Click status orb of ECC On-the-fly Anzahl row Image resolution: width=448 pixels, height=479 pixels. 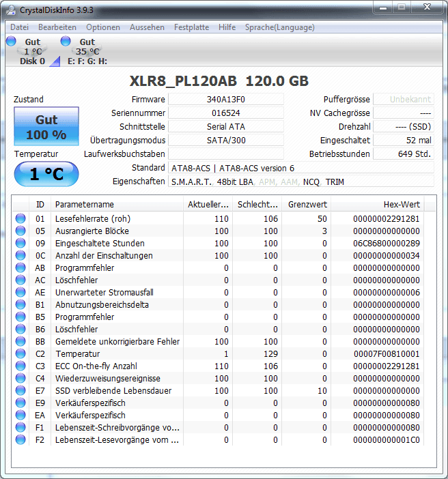[x=20, y=366]
